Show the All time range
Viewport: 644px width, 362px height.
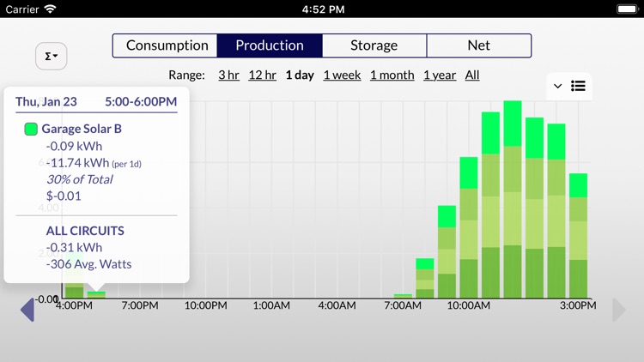tap(472, 75)
